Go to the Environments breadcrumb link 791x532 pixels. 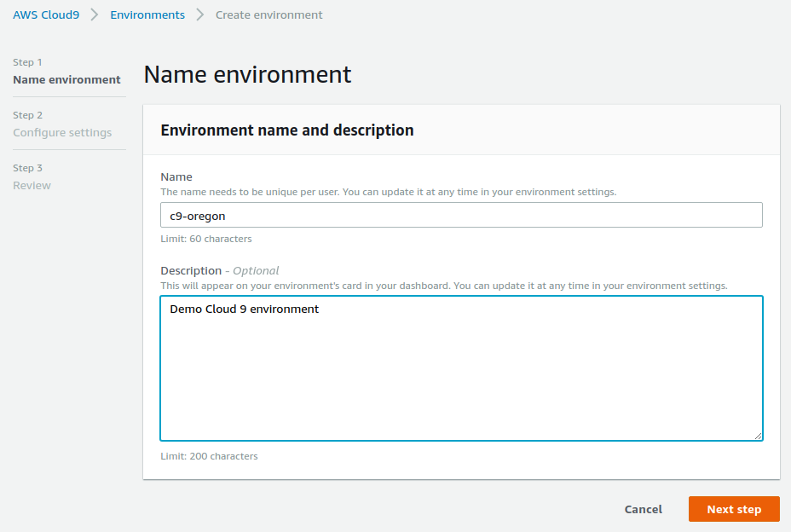[147, 15]
